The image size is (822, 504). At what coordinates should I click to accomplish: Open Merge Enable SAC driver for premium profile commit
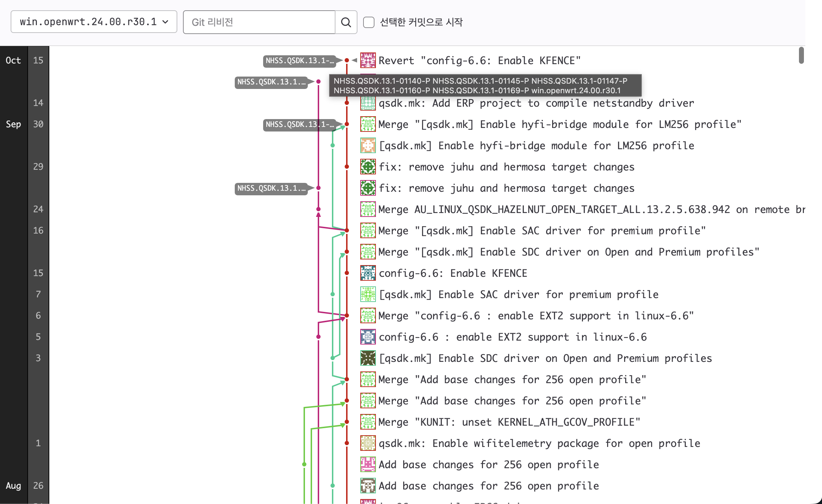542,231
